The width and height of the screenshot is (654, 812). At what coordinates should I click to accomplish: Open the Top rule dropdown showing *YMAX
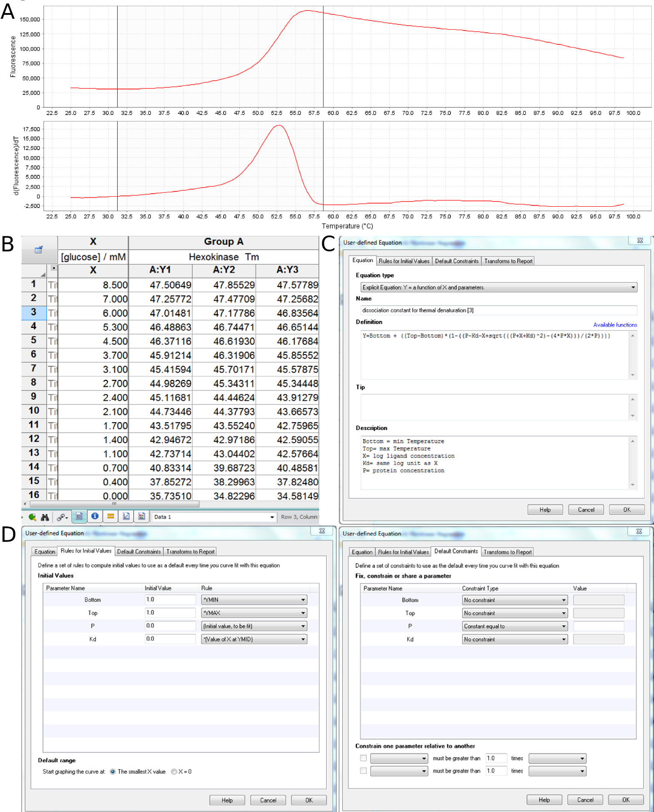point(254,613)
